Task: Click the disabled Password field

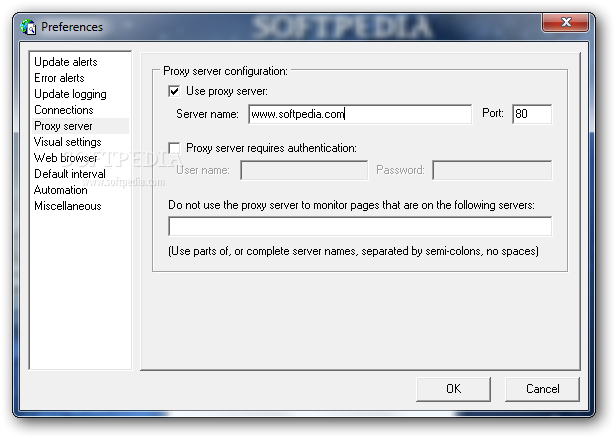Action: click(492, 170)
